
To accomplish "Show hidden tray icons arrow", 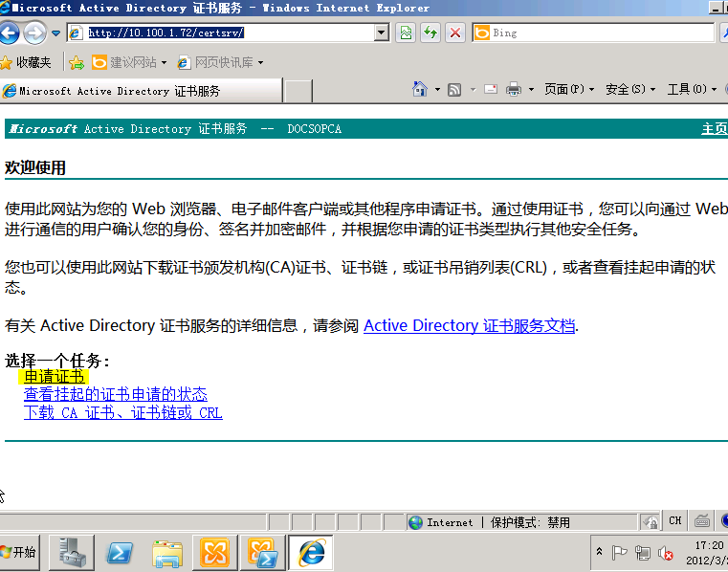I will (x=600, y=552).
